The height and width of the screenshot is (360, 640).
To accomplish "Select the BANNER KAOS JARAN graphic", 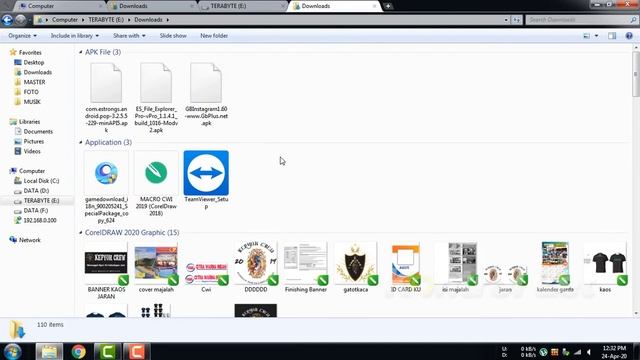I will pos(106,270).
